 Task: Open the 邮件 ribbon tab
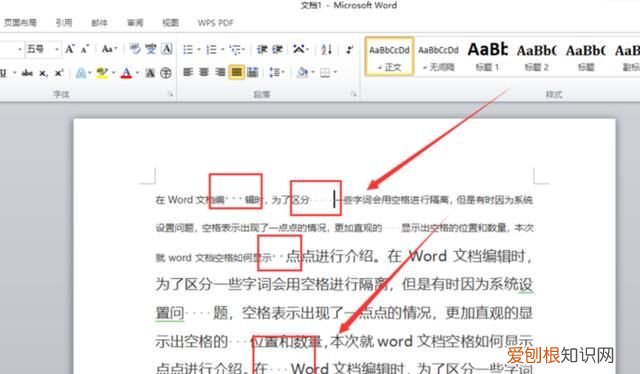pos(99,22)
